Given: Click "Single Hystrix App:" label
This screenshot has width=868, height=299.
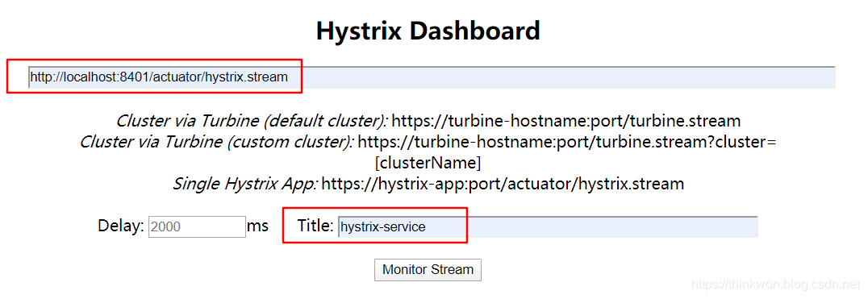Looking at the screenshot, I should point(244,184).
